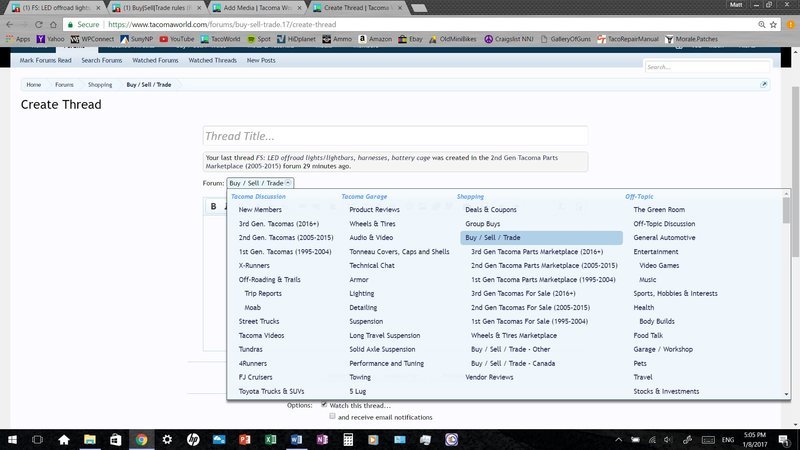Screen dimensions: 800x450
Task: Open the Apps bookmark shortcut
Action: click(18, 39)
